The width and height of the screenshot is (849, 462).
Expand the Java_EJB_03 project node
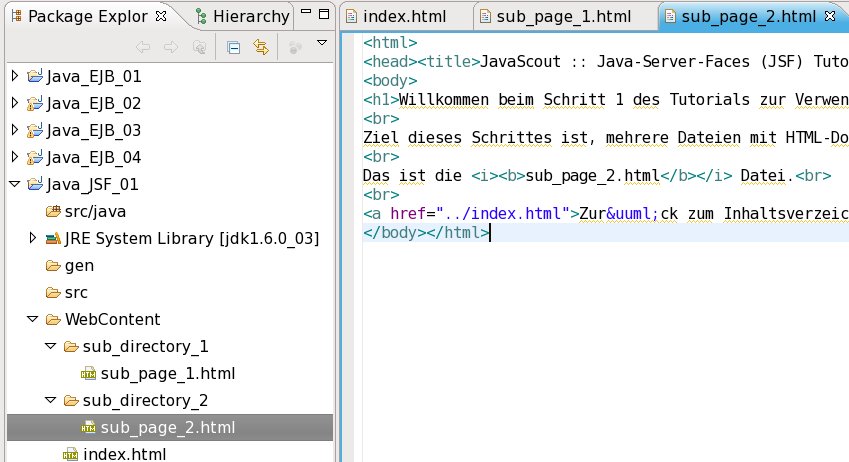[14, 130]
